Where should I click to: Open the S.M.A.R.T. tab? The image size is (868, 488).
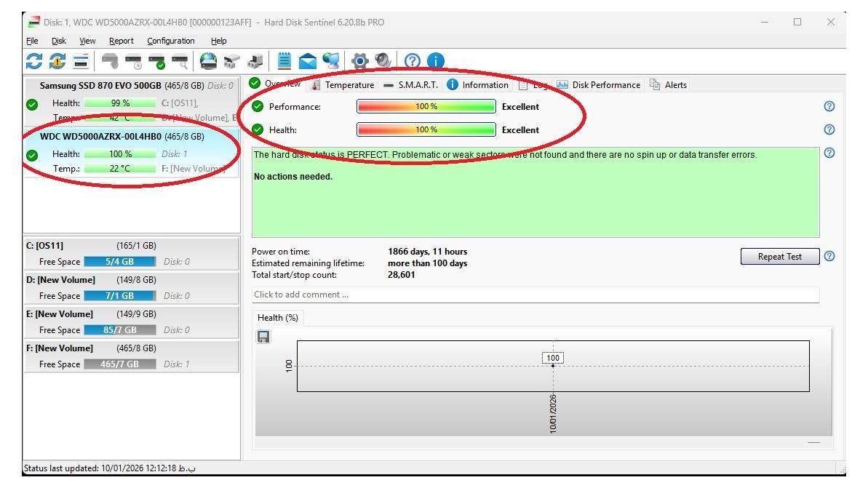click(x=411, y=85)
